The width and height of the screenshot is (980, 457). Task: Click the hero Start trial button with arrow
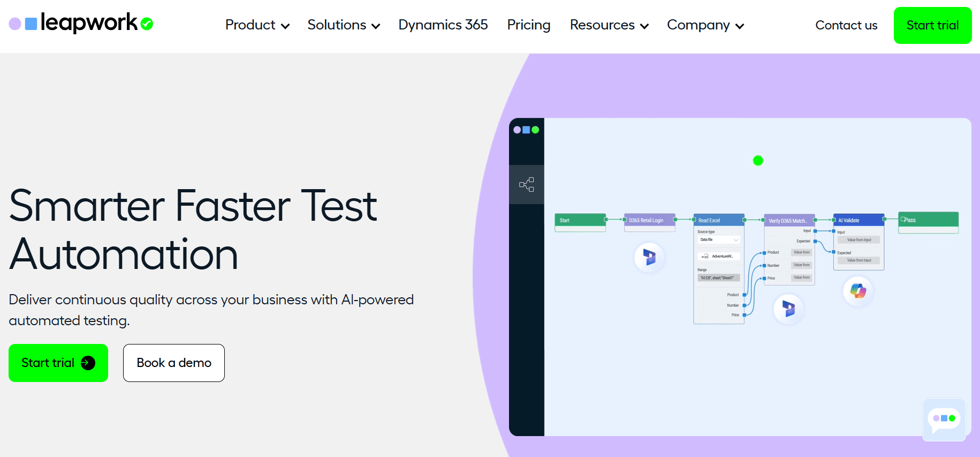58,363
